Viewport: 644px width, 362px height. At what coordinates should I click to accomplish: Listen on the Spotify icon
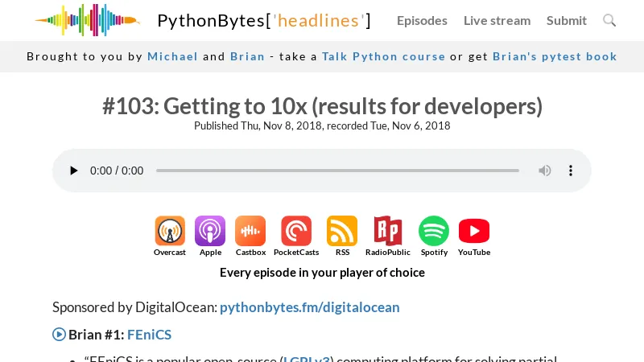click(434, 232)
